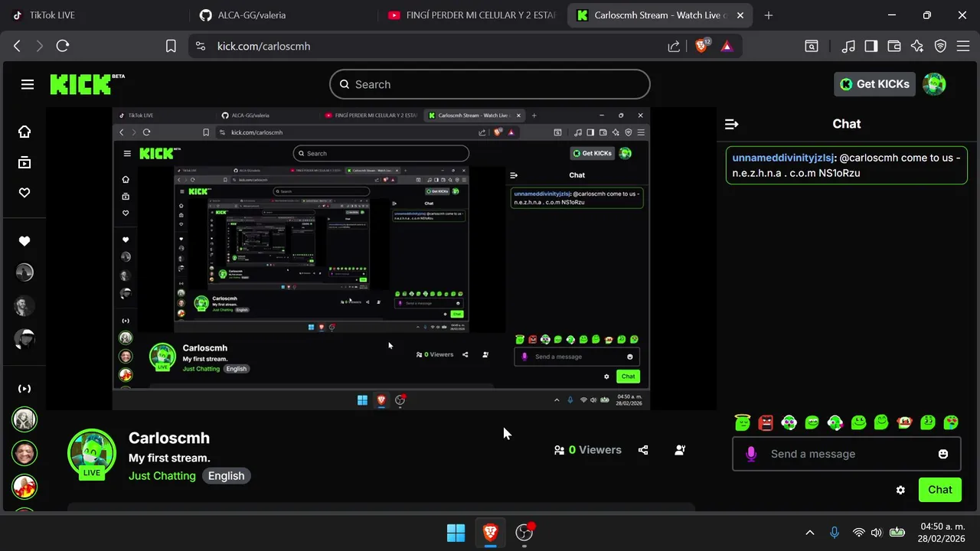This screenshot has width=980, height=551.
Task: Click the Carloscmh channel avatar
Action: [92, 452]
